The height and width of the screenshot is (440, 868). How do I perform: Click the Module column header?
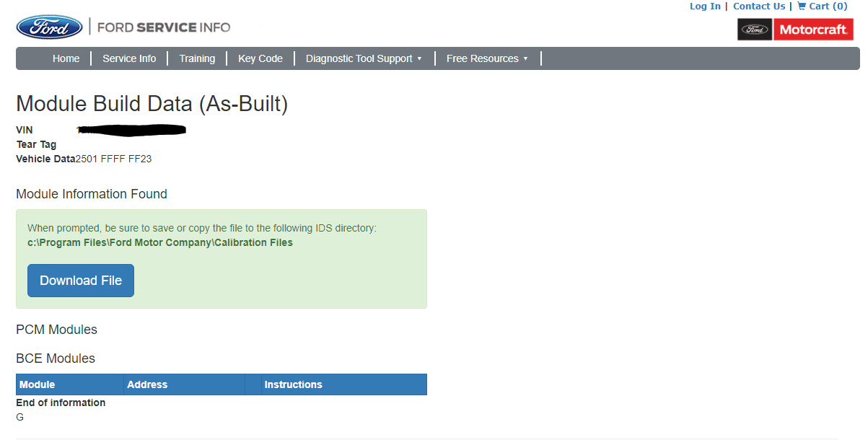tap(70, 384)
